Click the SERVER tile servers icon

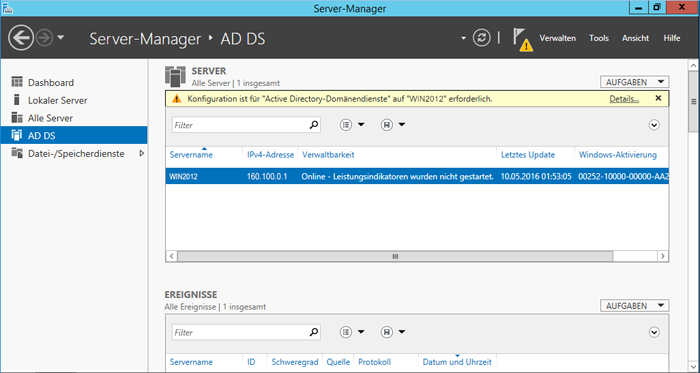[175, 76]
